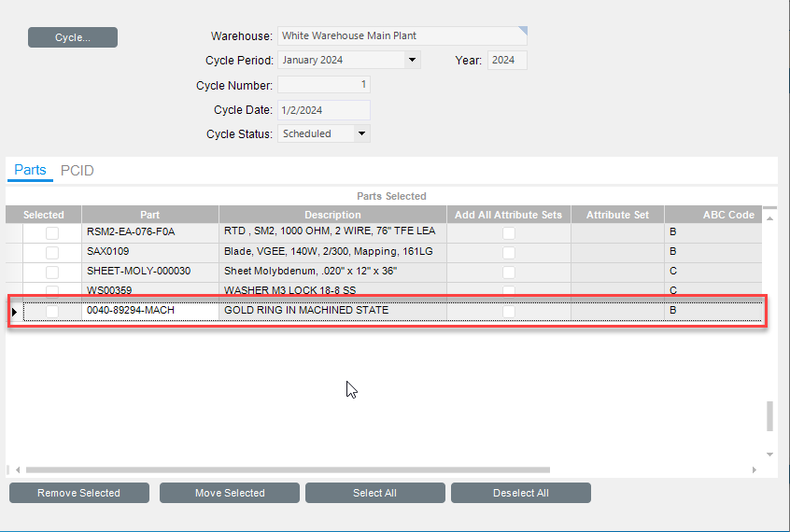Click the Selected column header
Viewport: 790px width, 532px height.
click(43, 215)
